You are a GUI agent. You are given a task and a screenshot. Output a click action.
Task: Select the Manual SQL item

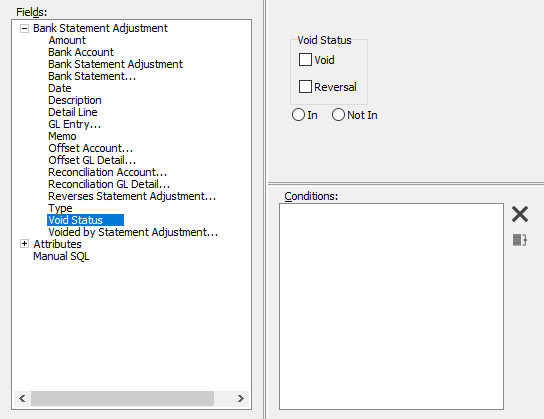point(61,256)
